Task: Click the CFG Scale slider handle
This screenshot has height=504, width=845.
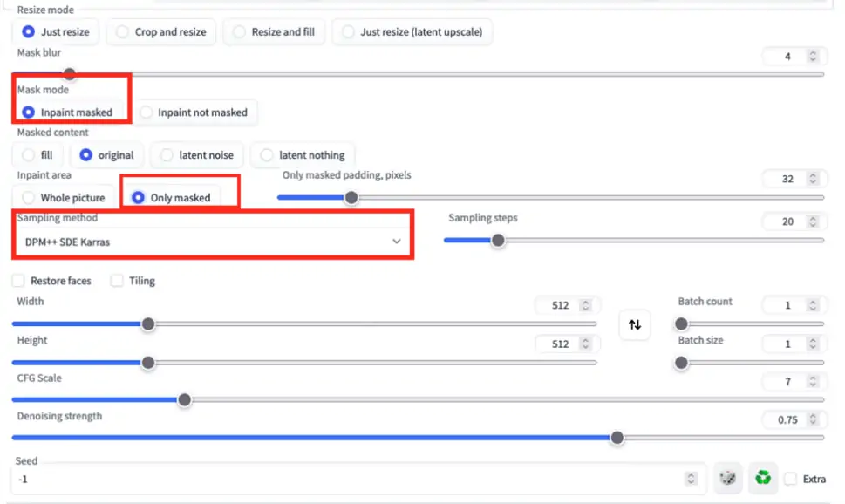Action: point(184,400)
